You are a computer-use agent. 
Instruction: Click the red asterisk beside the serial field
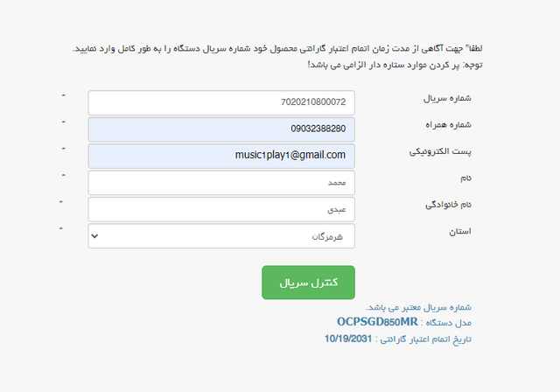tap(63, 94)
